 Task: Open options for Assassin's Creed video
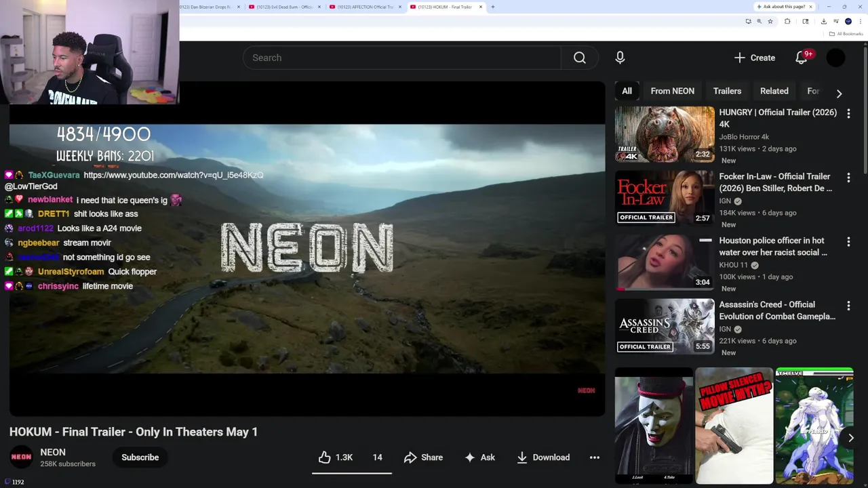pos(848,306)
